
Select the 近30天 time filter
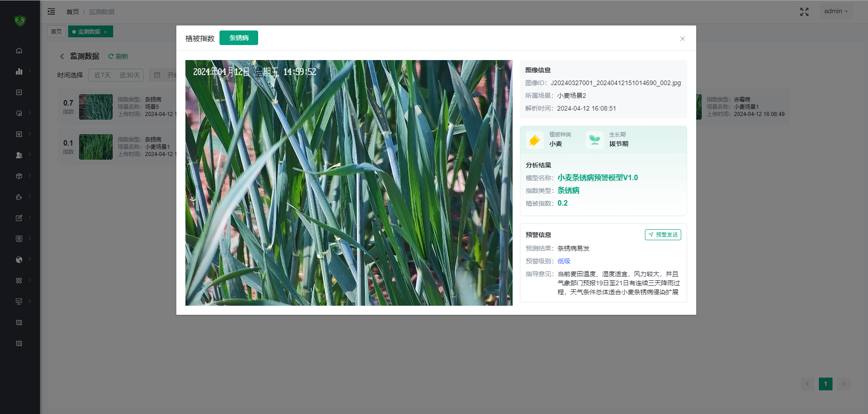point(130,75)
